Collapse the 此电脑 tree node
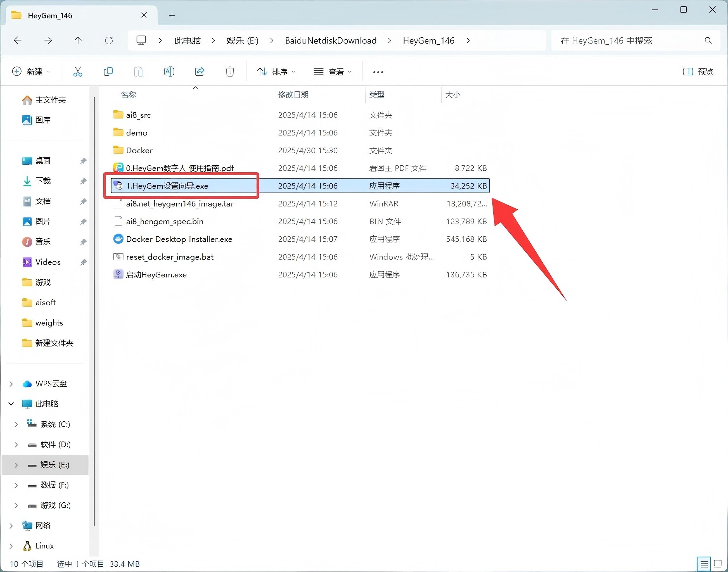728x572 pixels. [11, 404]
